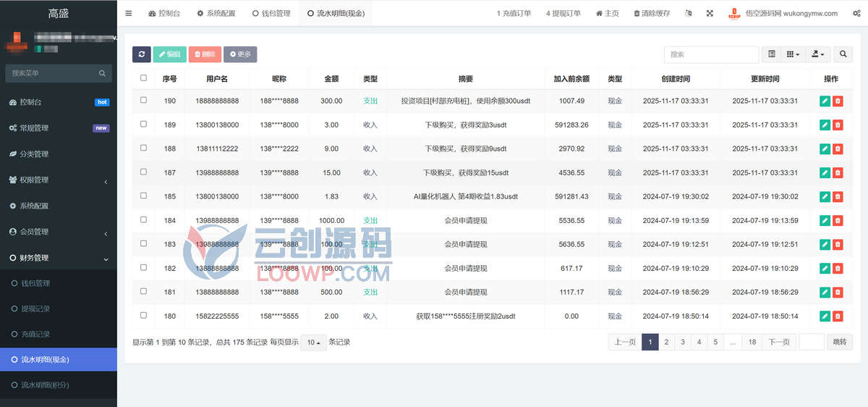Click the sidebar menu search magnifier
This screenshot has height=407, width=868.
tap(103, 73)
